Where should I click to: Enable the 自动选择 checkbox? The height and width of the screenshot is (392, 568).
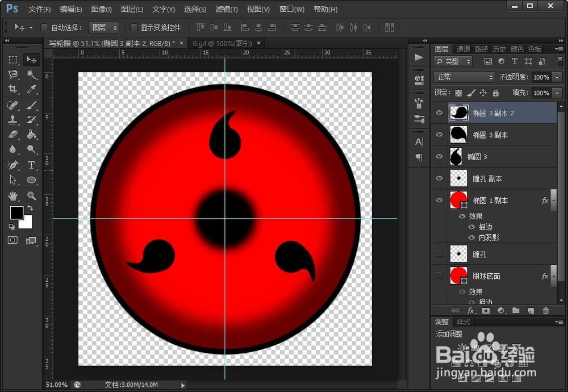[44, 27]
